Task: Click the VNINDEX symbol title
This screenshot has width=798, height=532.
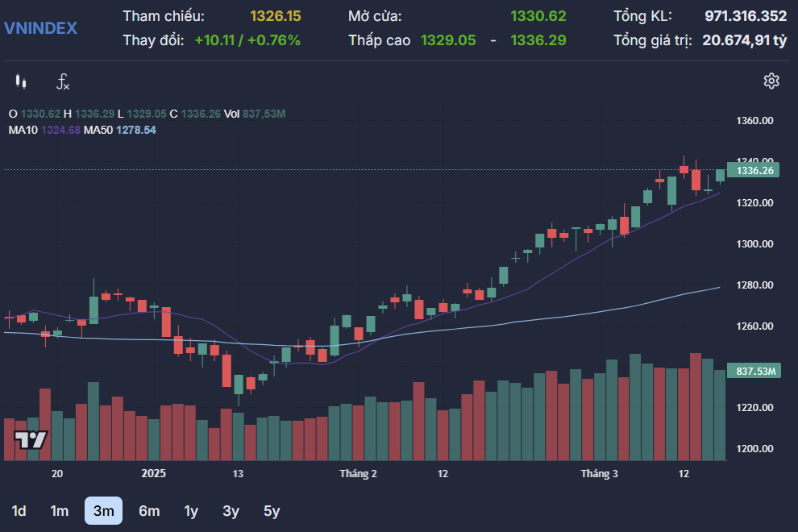Action: pyautogui.click(x=41, y=28)
